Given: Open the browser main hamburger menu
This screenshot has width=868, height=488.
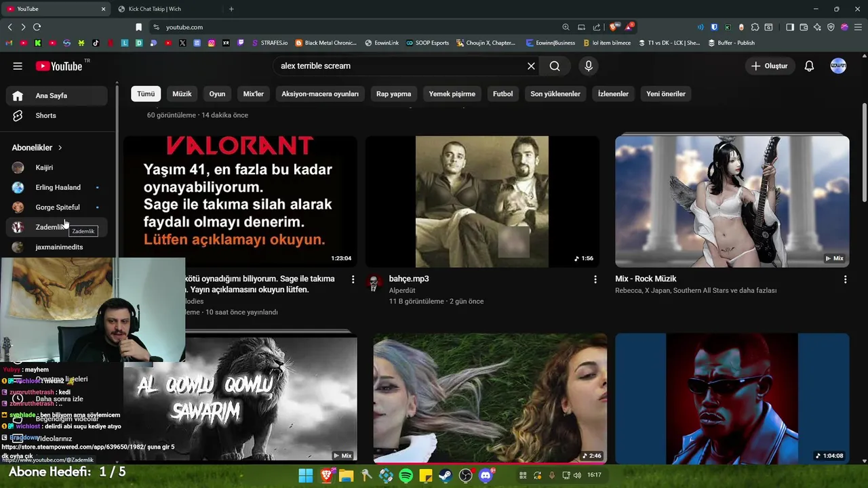Looking at the screenshot, I should pos(858,27).
